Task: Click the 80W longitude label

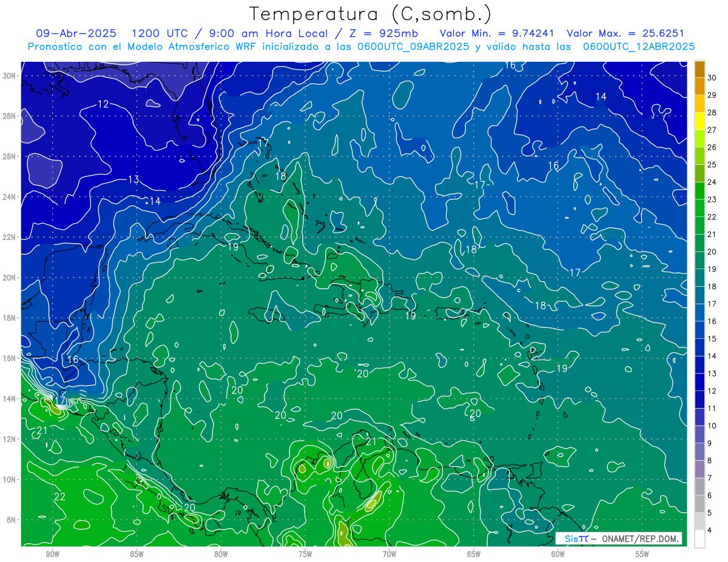Action: coord(221,554)
